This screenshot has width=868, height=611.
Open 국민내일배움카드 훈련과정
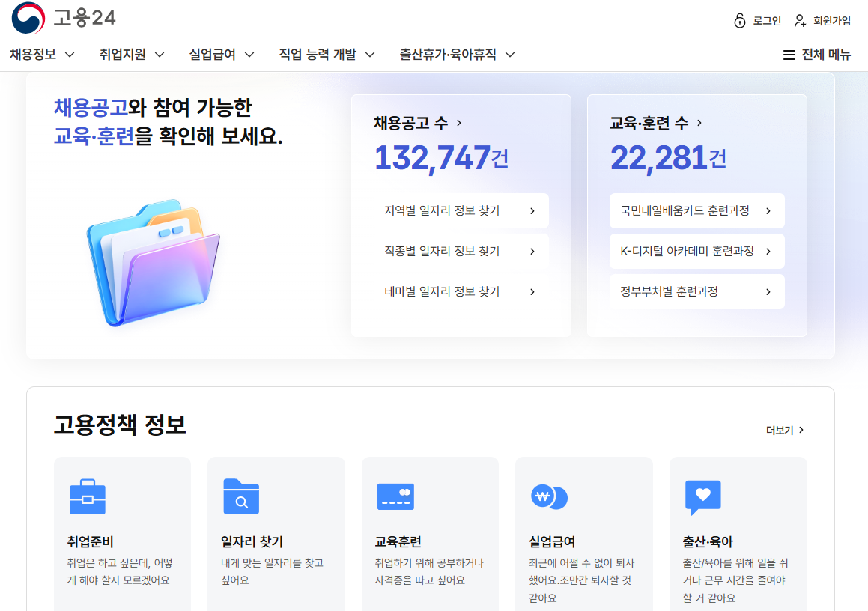point(696,210)
